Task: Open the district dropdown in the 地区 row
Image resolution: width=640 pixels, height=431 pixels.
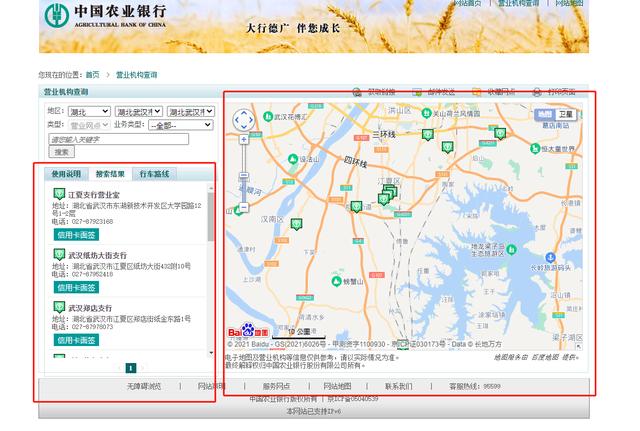Action: [191, 111]
